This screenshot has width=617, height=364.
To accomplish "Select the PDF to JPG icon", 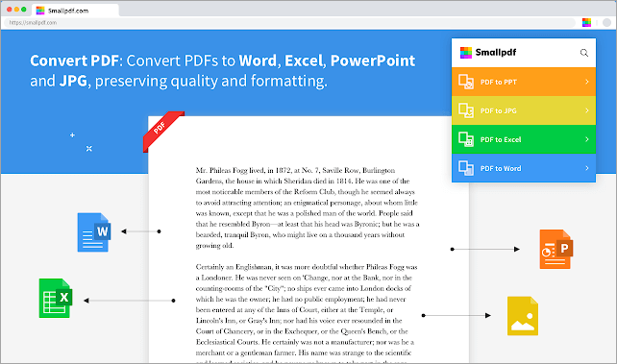I will (x=466, y=110).
